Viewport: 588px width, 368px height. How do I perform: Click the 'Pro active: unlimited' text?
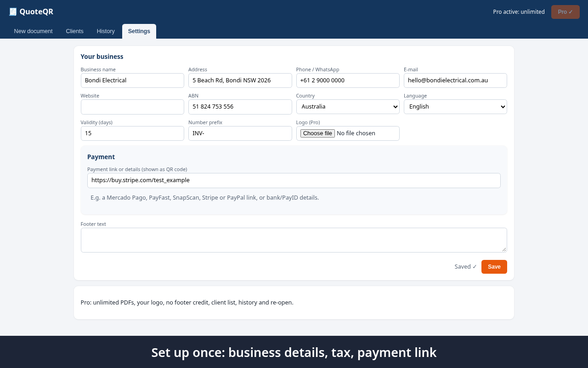coord(519,12)
